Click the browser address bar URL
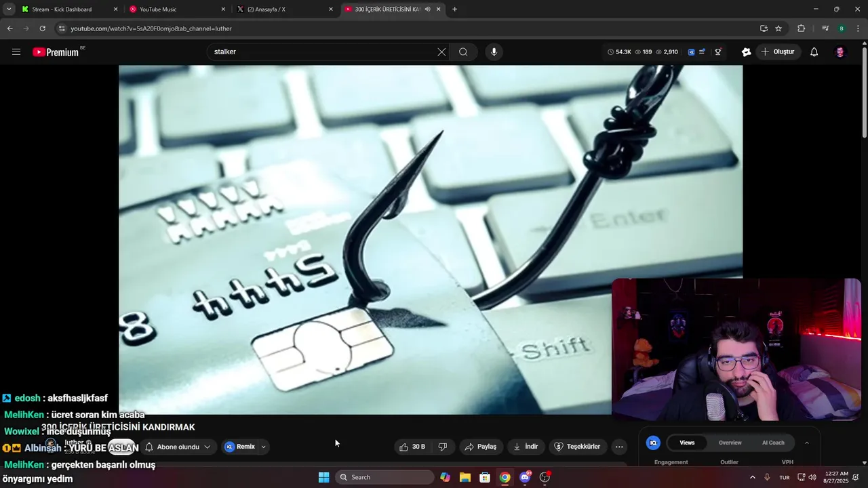The image size is (868, 488). click(151, 28)
